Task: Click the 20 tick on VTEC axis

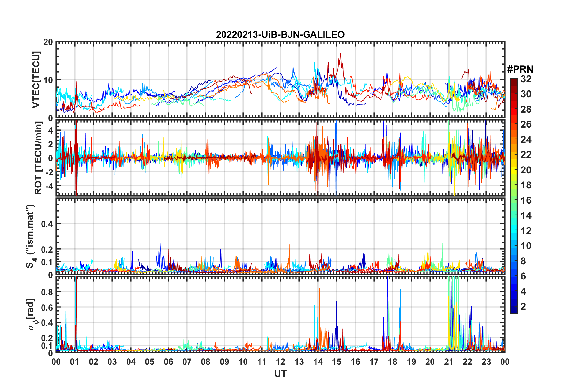Action: (x=48, y=42)
